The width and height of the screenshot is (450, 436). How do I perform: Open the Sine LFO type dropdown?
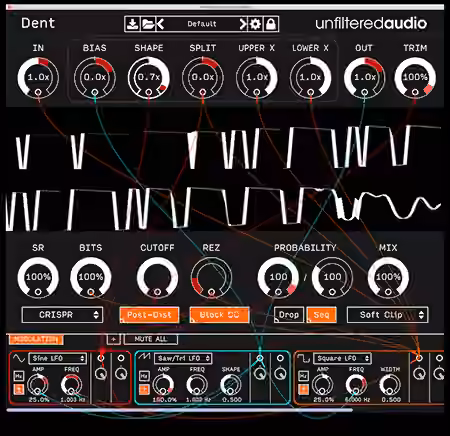pyautogui.click(x=58, y=359)
